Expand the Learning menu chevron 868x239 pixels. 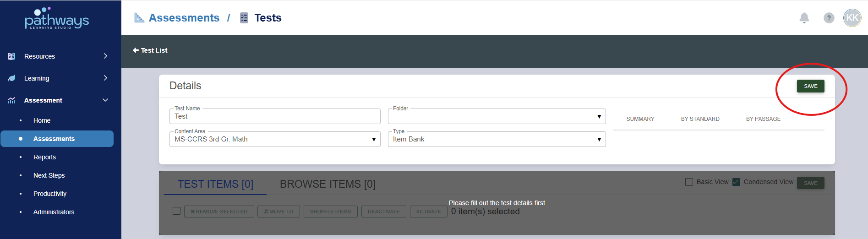[105, 78]
